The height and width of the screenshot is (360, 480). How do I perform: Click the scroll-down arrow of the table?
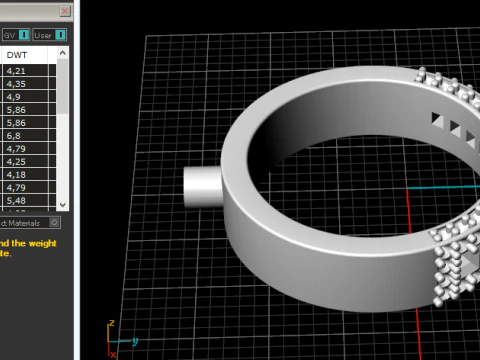63,205
